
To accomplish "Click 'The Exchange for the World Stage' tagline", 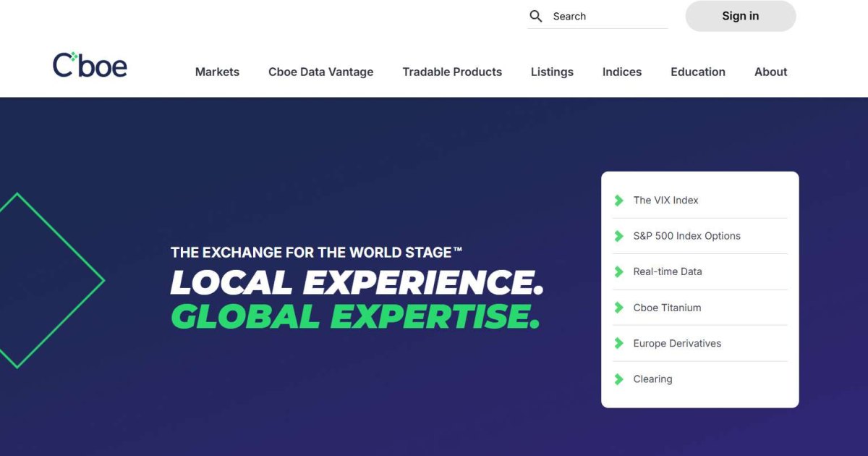I will [317, 253].
